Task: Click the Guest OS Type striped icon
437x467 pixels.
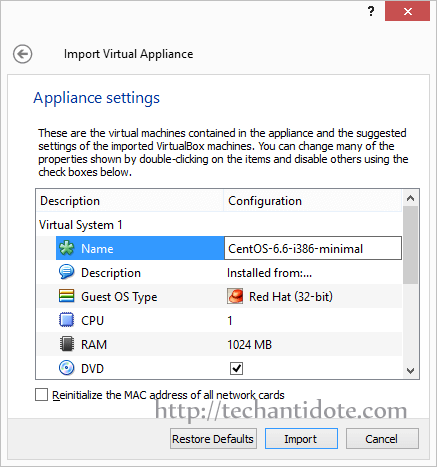Action: 67,296
